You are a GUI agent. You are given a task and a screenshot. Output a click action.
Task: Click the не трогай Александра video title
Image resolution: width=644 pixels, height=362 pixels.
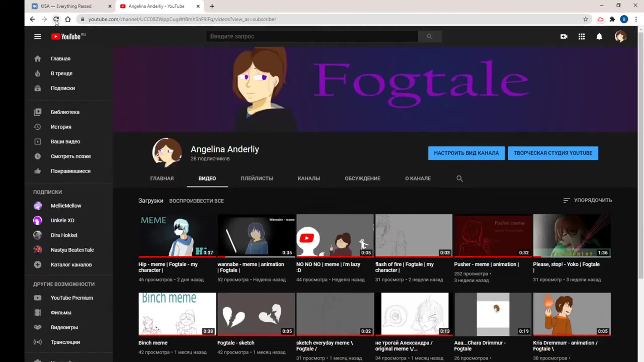point(404,346)
